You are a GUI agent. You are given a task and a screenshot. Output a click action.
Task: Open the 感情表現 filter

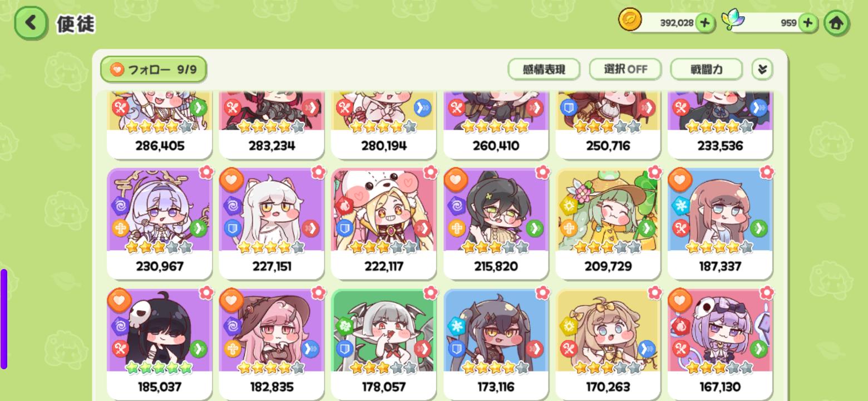(x=544, y=70)
